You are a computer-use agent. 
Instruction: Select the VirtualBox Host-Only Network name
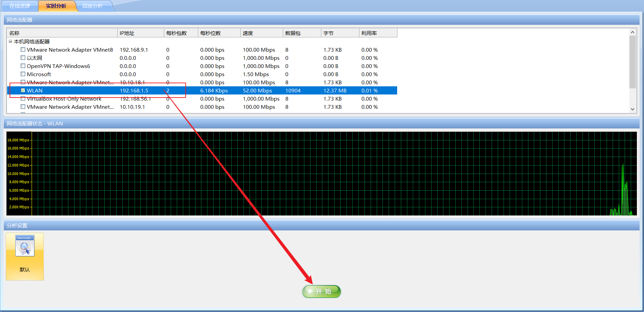pyautogui.click(x=64, y=99)
